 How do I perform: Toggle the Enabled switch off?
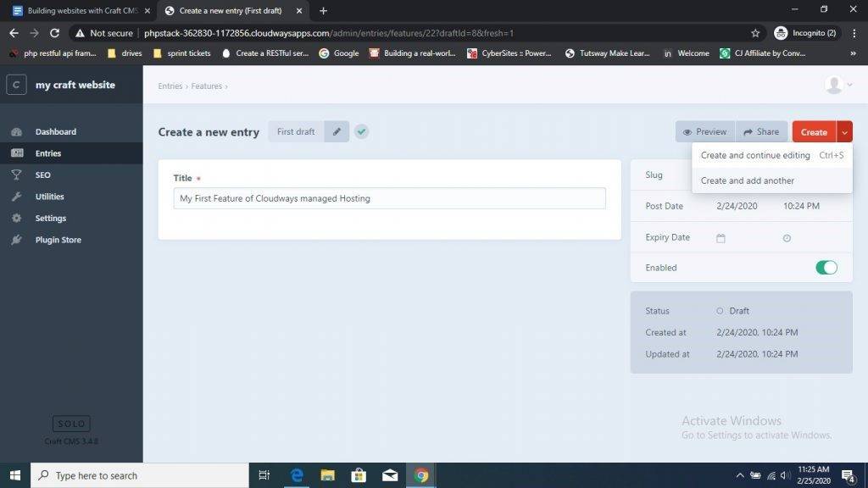(826, 268)
